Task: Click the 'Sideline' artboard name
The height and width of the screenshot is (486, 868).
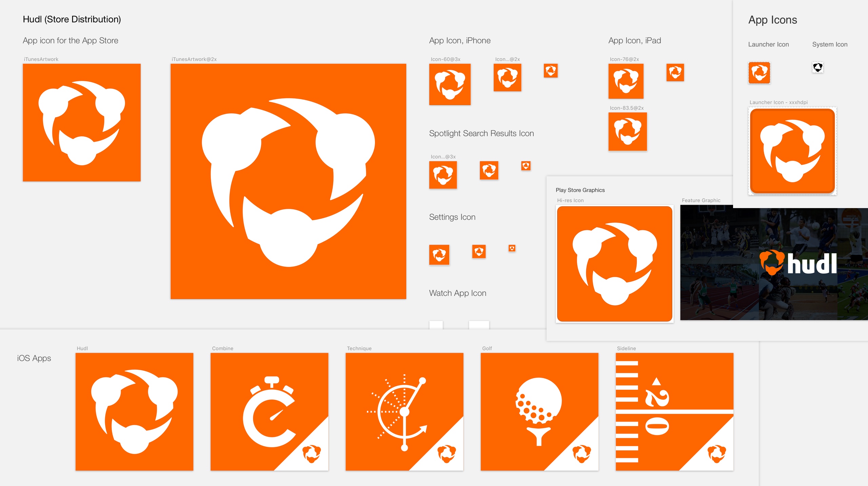Action: click(626, 348)
